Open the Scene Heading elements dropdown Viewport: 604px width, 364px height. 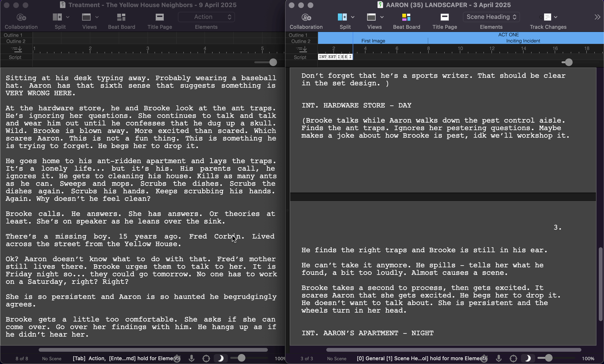[491, 17]
